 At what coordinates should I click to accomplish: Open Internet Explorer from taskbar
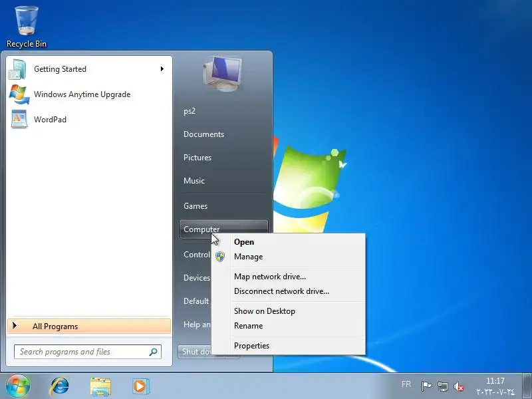tap(59, 386)
